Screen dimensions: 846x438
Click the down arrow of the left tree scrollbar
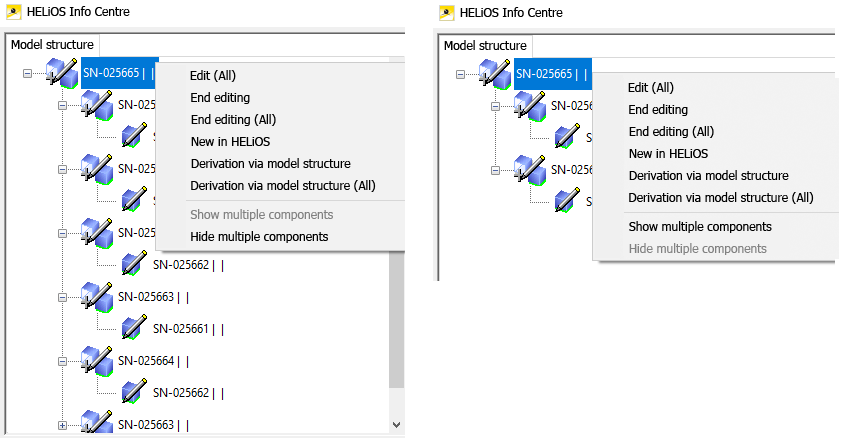[397, 425]
